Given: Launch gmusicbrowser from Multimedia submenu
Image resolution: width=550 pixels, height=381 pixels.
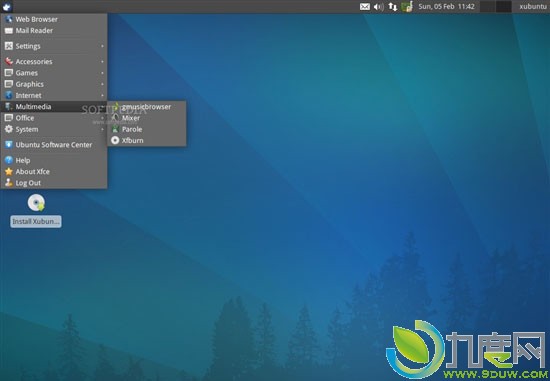Looking at the screenshot, I should click(147, 107).
